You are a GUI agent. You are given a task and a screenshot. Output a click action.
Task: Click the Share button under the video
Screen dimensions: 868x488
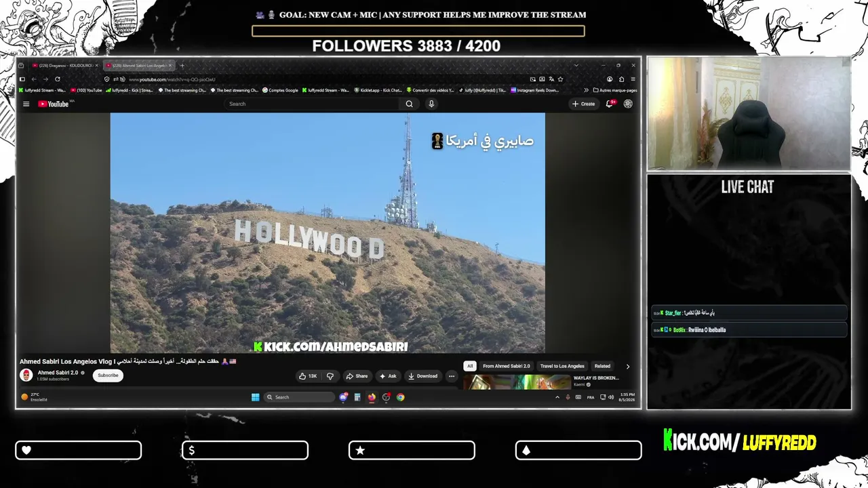click(357, 376)
